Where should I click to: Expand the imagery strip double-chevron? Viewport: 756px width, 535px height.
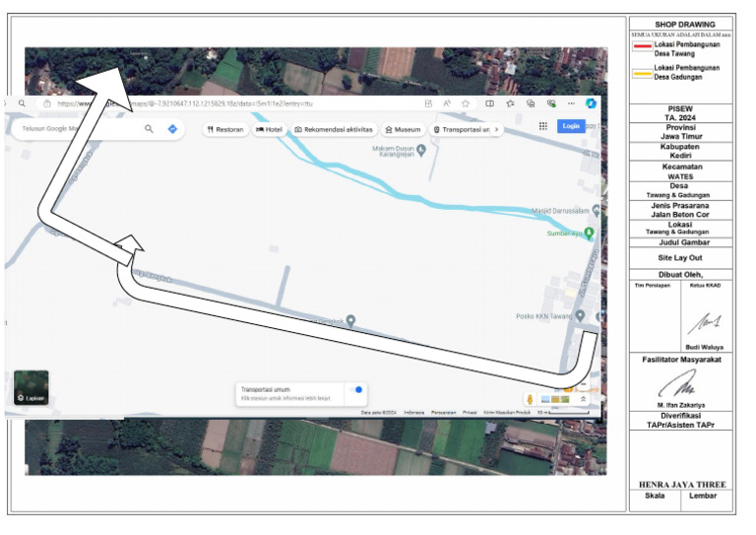pos(583,399)
